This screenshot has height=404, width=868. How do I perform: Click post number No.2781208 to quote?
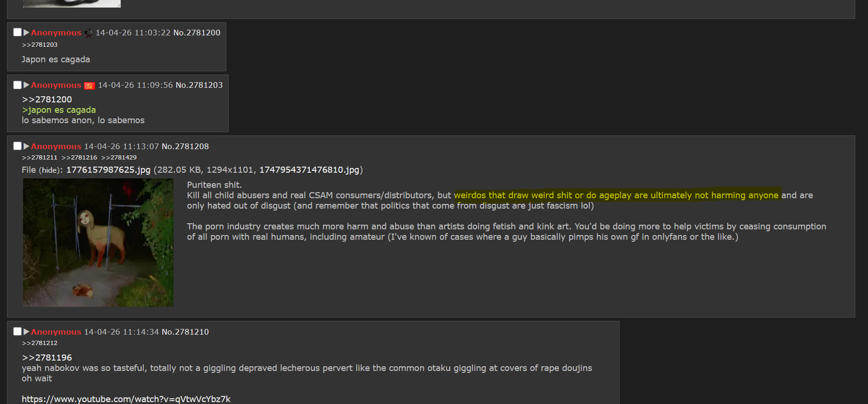[185, 146]
